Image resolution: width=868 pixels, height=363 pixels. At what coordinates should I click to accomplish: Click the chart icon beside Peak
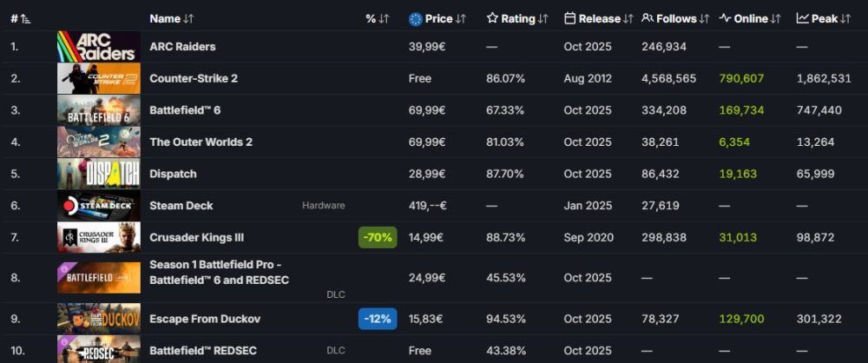point(802,18)
